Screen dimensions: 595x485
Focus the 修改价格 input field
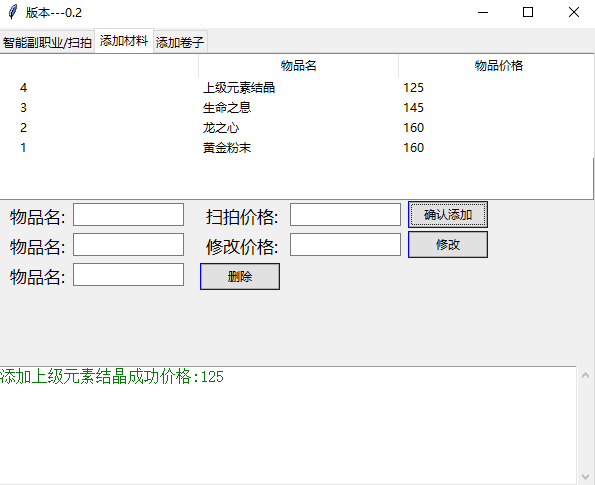pos(345,244)
